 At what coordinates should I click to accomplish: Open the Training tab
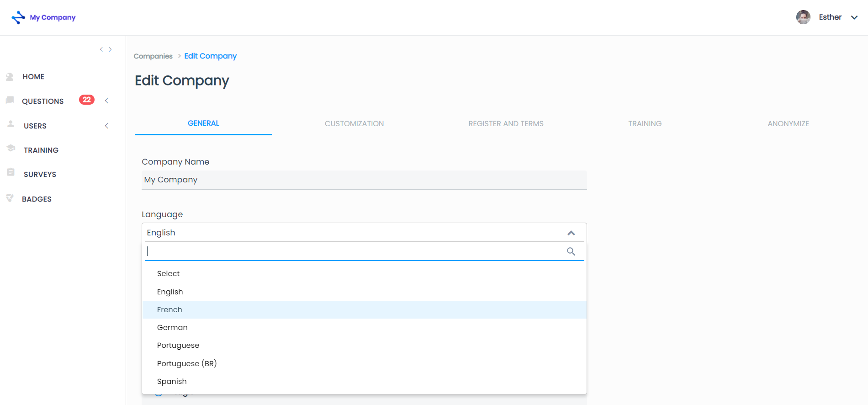point(645,123)
